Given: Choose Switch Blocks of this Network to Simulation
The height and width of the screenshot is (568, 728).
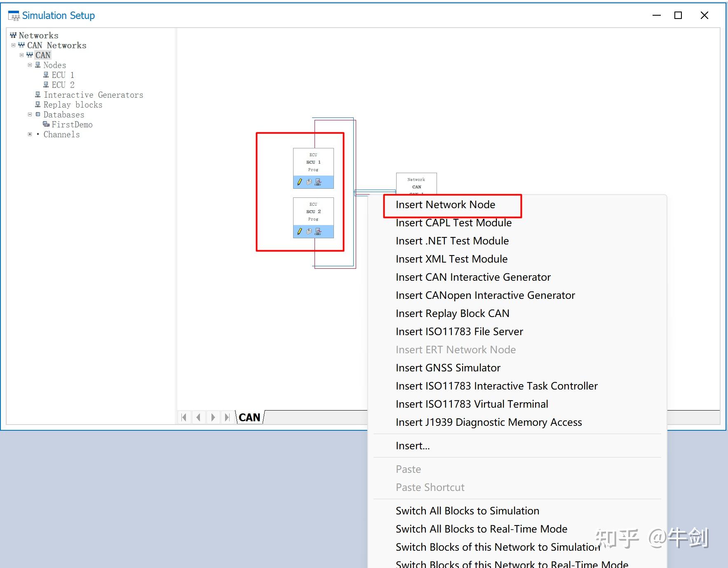Looking at the screenshot, I should click(x=498, y=547).
